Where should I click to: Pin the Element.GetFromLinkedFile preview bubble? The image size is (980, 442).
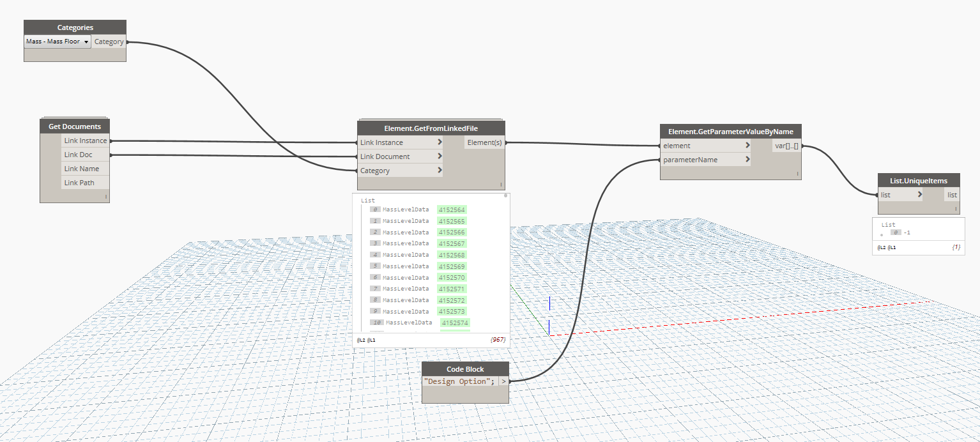pos(505,196)
